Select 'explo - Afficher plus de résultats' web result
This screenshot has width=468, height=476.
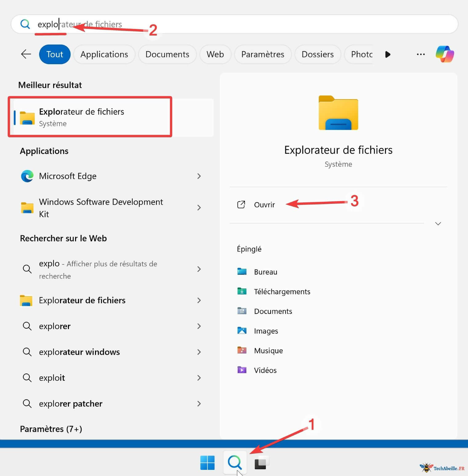111,269
